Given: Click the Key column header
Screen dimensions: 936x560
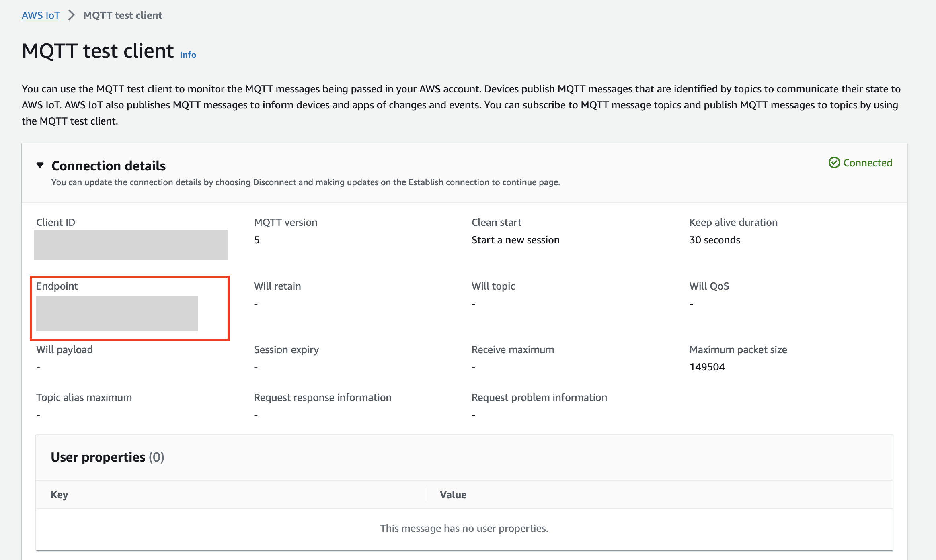Looking at the screenshot, I should [59, 495].
